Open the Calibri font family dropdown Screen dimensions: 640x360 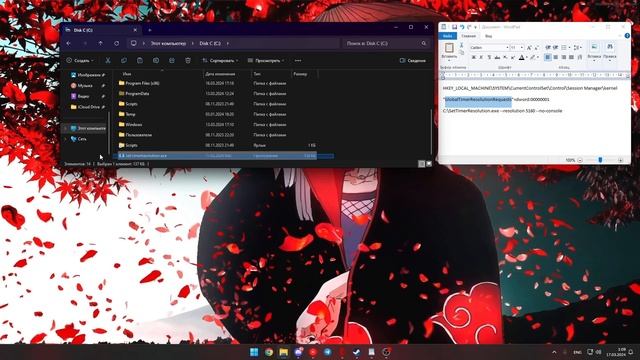(x=507, y=48)
